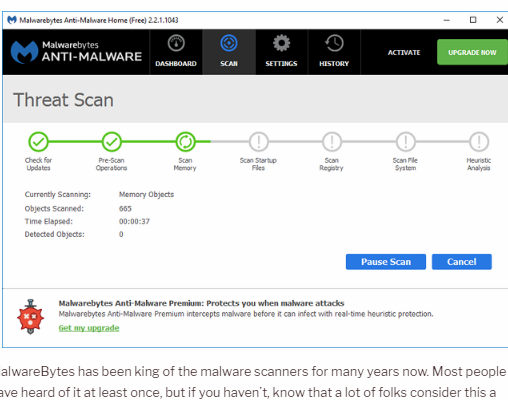Click the Heuristic Analysis step label
Viewport: 508px width, 400px height.
pyautogui.click(x=479, y=164)
